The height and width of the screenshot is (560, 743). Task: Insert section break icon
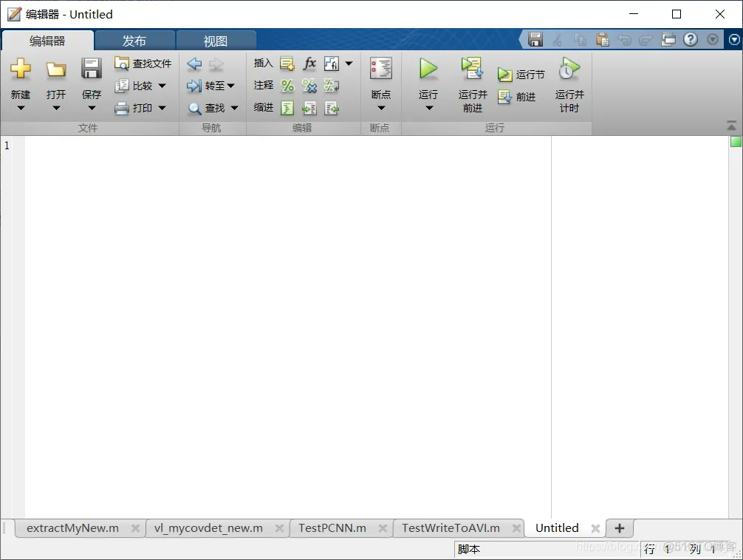tap(287, 64)
